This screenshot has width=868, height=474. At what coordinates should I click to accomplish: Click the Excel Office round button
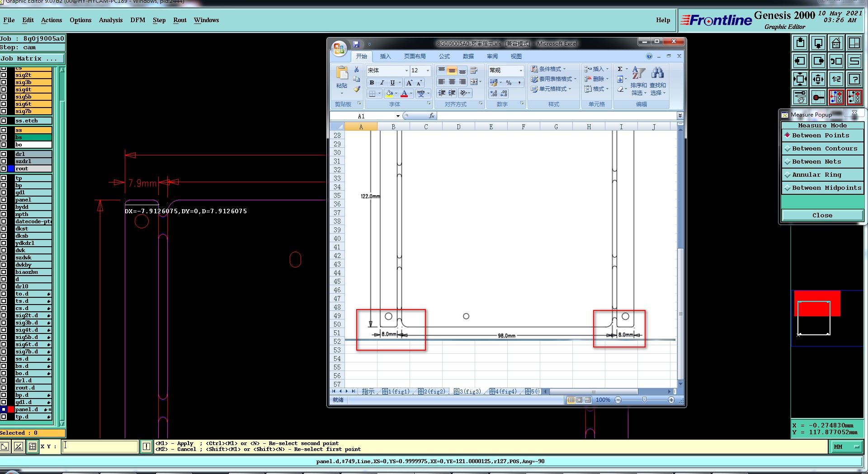click(x=339, y=48)
